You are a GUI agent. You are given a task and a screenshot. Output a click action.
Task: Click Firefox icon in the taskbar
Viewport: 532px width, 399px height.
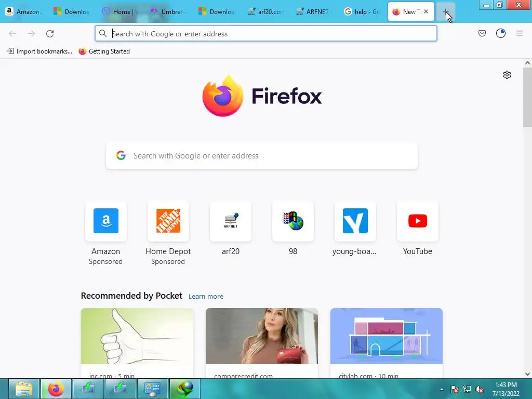(56, 389)
